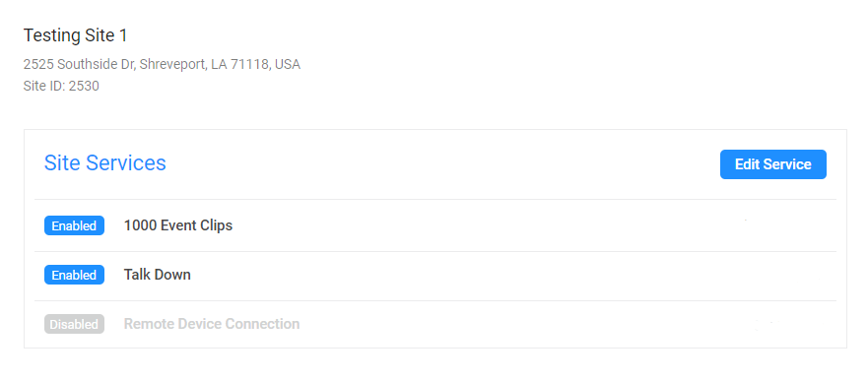This screenshot has height=381, width=868.
Task: Click empty area of the Talk Down row
Action: coord(499,275)
